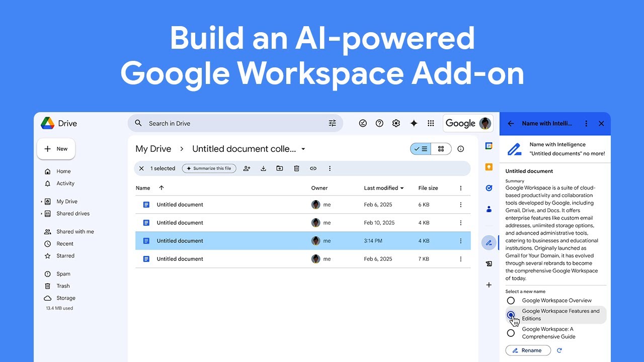Image resolution: width=644 pixels, height=362 pixels.
Task: Move the selected file to a folder
Action: (280, 168)
